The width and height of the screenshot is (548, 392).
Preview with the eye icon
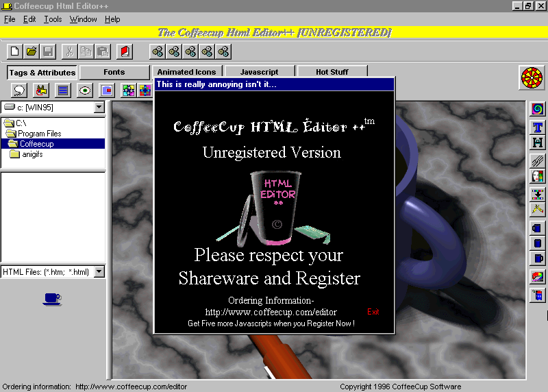click(x=85, y=90)
